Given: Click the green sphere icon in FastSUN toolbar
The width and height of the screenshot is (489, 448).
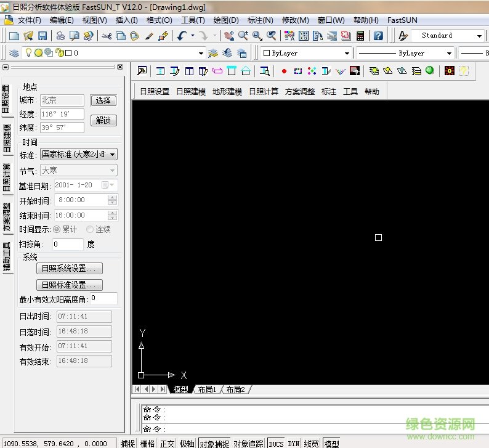Looking at the screenshot, I should click(429, 71).
